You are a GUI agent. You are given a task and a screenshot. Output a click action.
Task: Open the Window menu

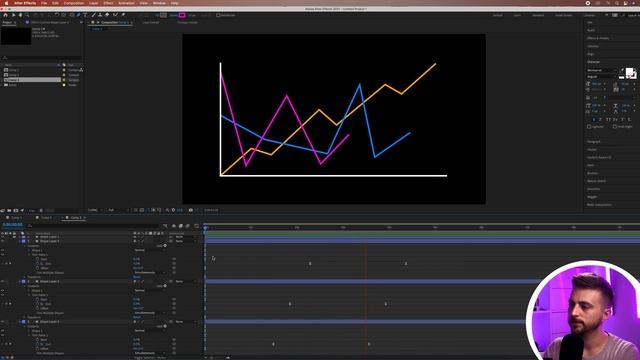point(159,3)
